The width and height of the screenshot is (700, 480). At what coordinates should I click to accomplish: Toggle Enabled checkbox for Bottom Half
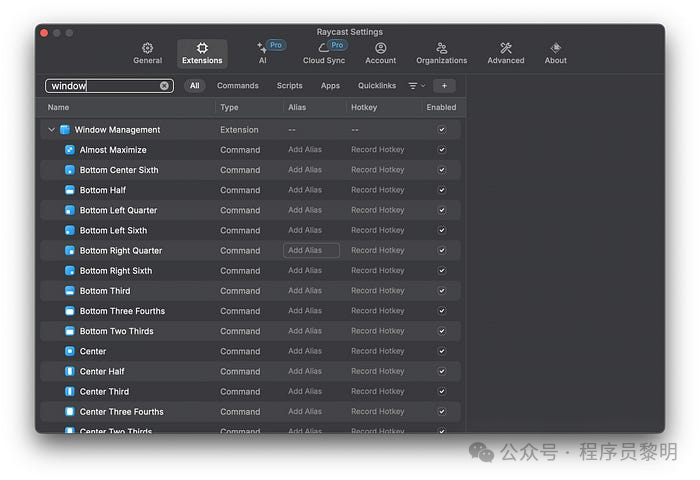[442, 190]
